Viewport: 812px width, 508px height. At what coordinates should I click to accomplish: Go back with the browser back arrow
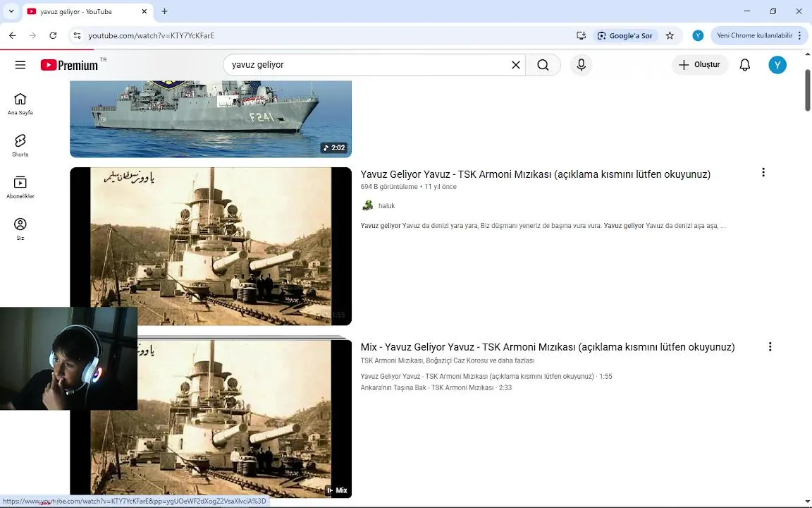tap(13, 36)
